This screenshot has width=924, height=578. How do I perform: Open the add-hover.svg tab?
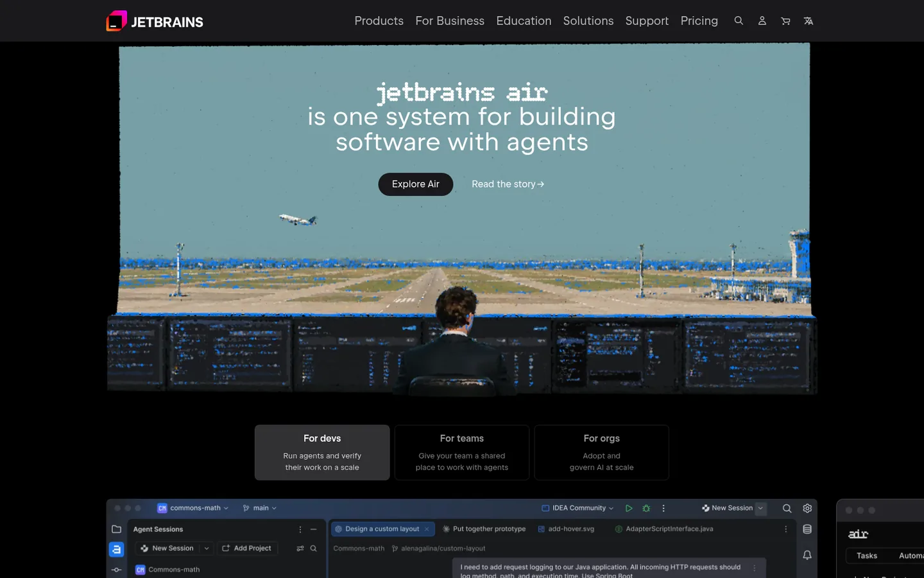tap(566, 529)
